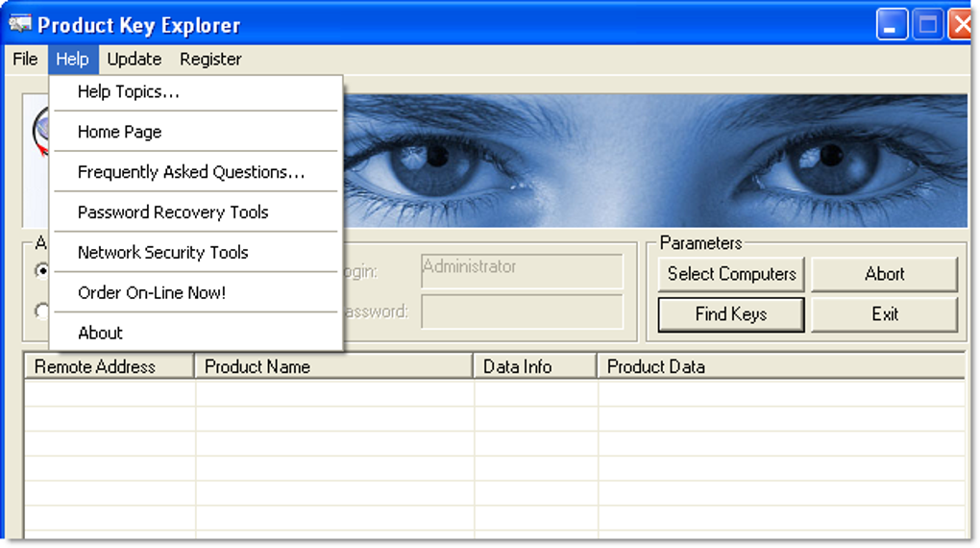The width and height of the screenshot is (980, 548).
Task: Select Frequently Asked Questions entry
Action: [196, 172]
